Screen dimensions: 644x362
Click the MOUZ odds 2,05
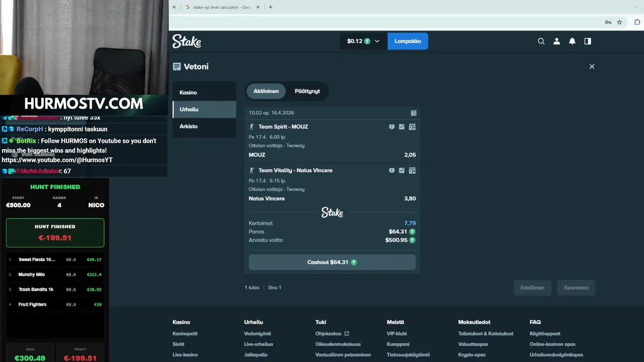click(x=410, y=155)
